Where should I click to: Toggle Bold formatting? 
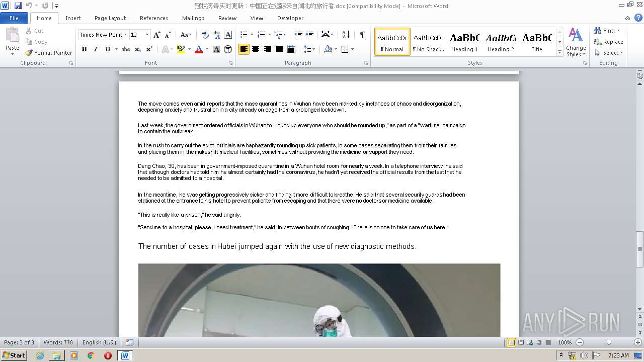84,49
